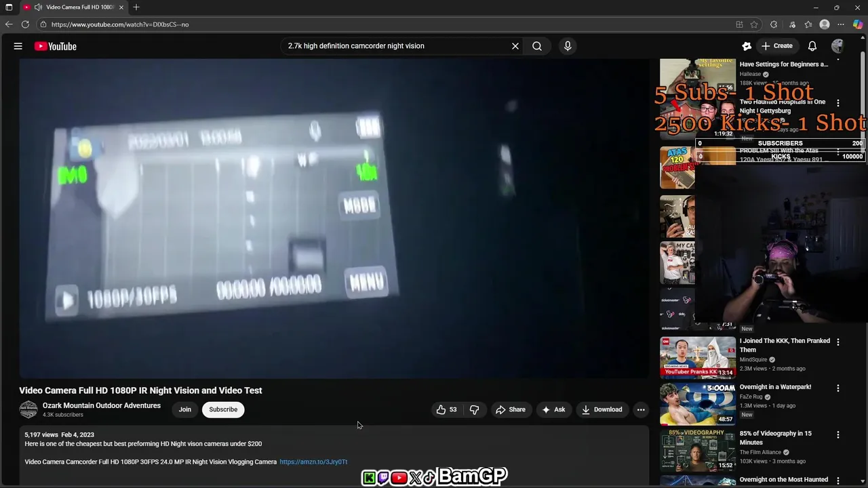
Task: Open the Create menu
Action: pyautogui.click(x=777, y=46)
